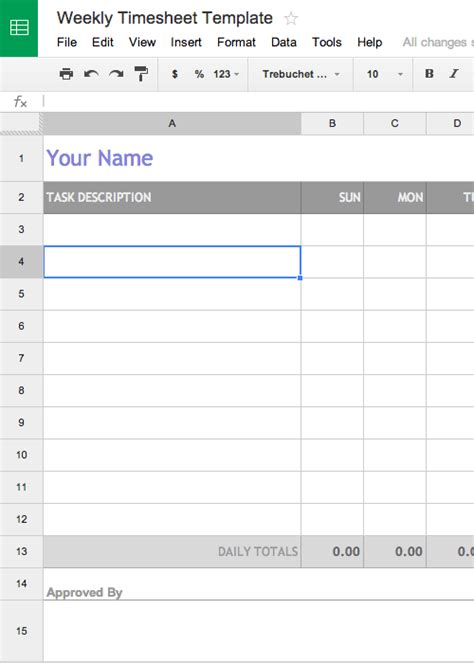
Task: Open the Data menu
Action: click(x=284, y=42)
